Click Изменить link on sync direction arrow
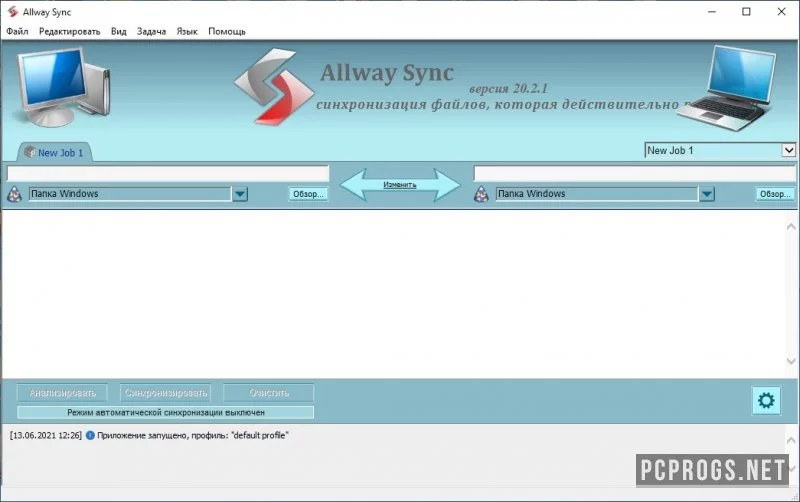Screen dimensions: 800x502 400,185
